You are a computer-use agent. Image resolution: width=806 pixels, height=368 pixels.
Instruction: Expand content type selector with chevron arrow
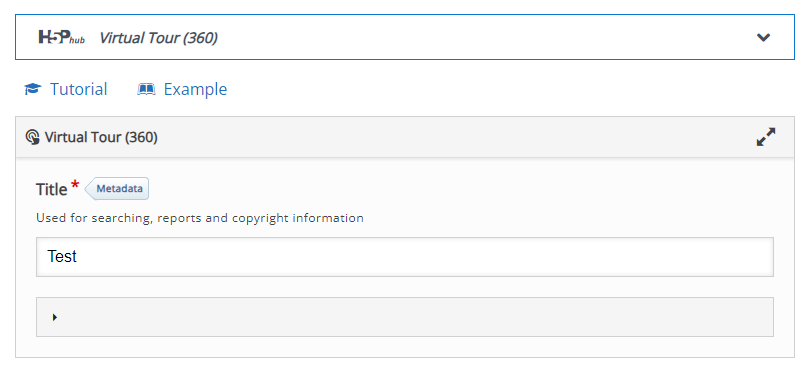click(x=763, y=37)
